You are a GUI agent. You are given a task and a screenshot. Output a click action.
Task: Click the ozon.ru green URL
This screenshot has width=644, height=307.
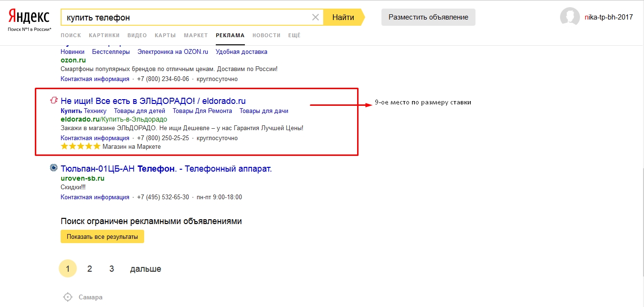point(73,60)
